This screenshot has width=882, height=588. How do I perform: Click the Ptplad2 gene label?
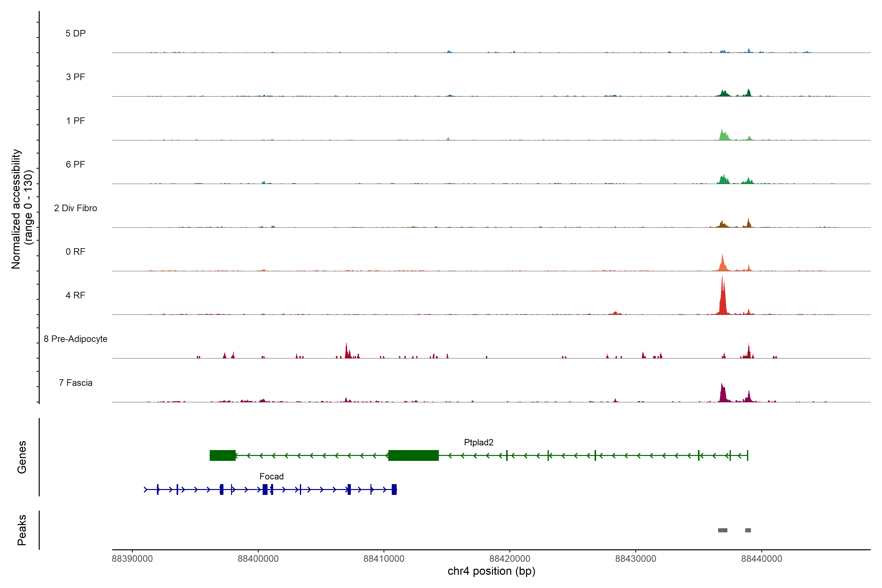(x=478, y=442)
